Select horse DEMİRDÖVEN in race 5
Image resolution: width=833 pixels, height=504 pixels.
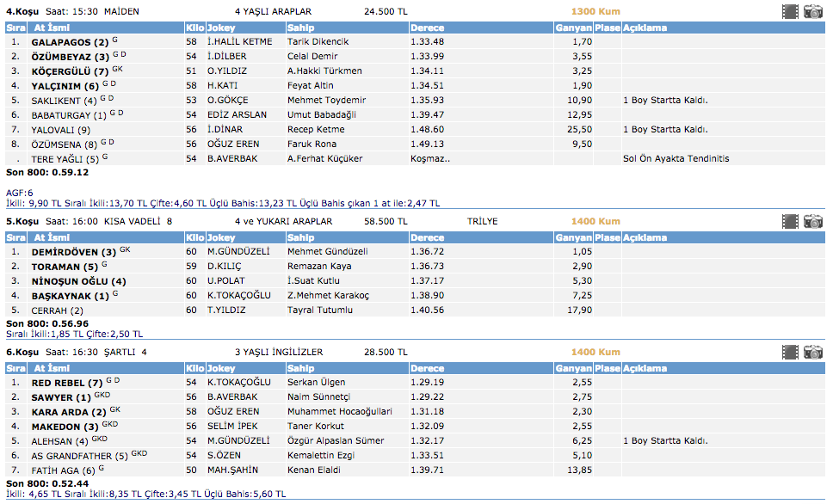[67, 252]
